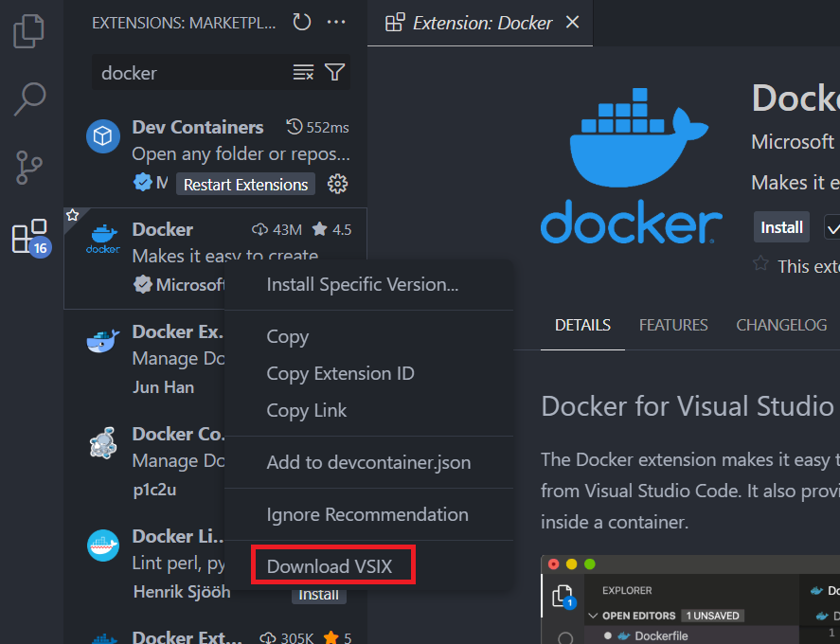The height and width of the screenshot is (644, 840).
Task: Click the large Docker logo image
Action: coord(631,166)
